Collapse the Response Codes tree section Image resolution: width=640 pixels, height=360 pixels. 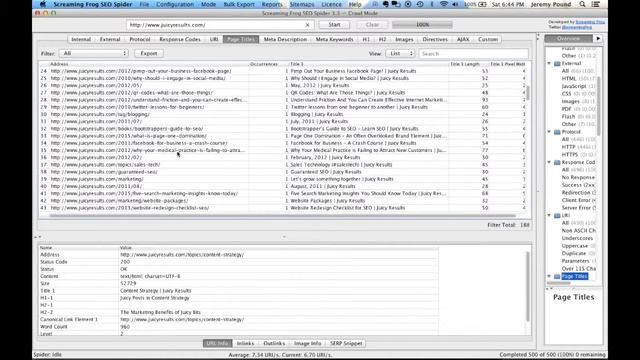click(x=549, y=162)
